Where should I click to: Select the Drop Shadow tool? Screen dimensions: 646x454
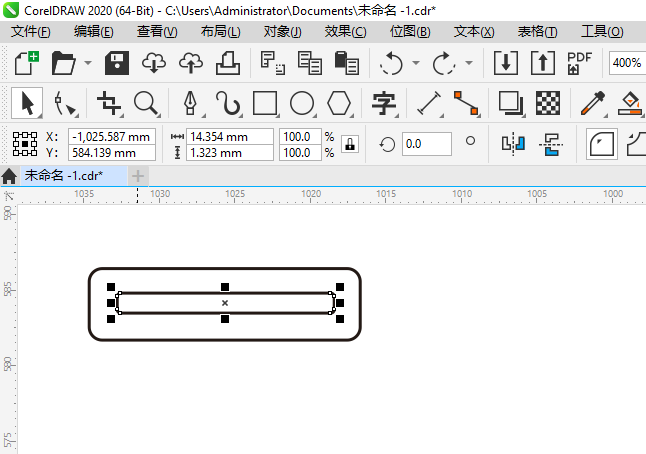point(511,103)
